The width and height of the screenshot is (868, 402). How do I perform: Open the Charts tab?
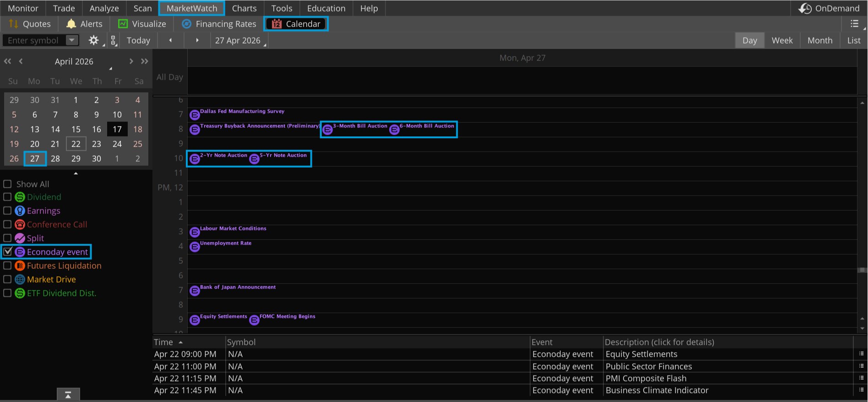[x=244, y=8]
